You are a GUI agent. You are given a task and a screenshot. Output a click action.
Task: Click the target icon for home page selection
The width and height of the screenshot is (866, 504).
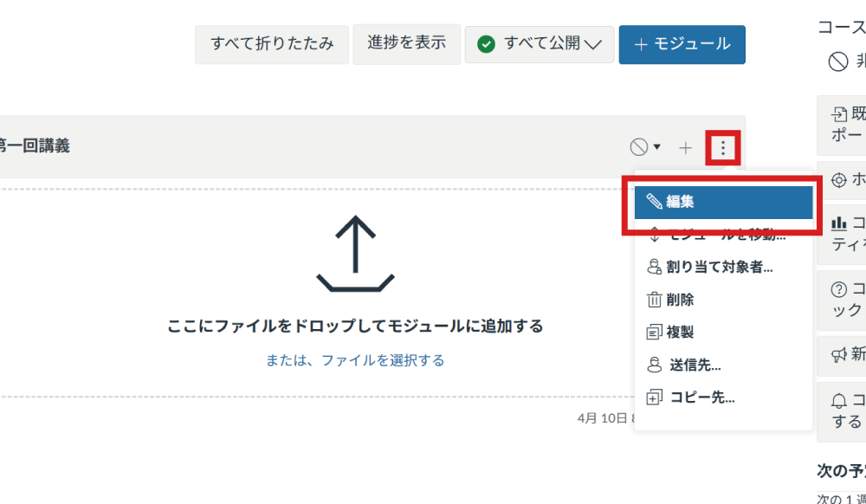tap(838, 180)
